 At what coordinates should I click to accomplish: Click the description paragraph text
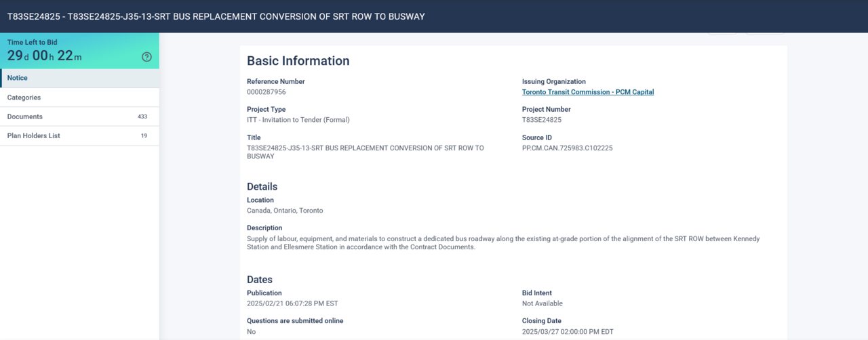(x=502, y=242)
